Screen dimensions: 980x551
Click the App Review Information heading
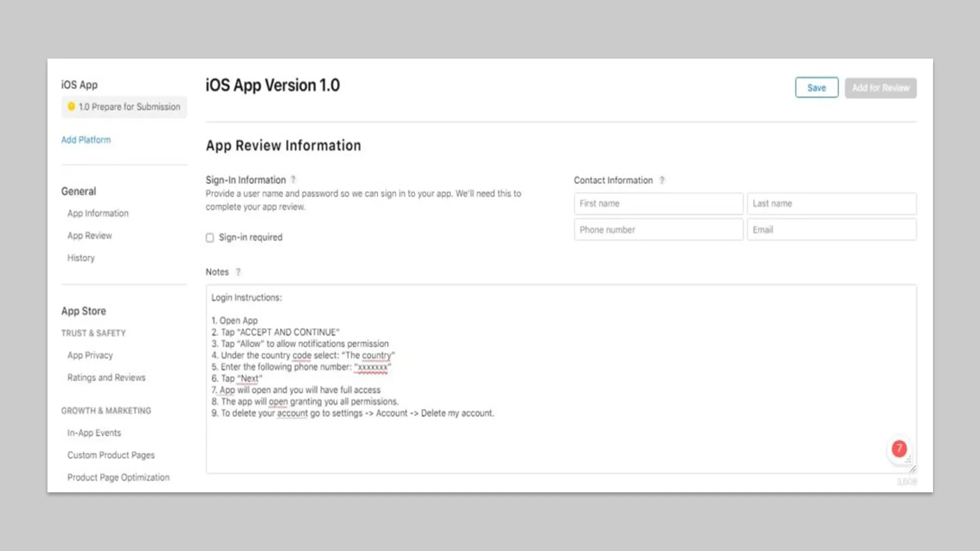283,145
